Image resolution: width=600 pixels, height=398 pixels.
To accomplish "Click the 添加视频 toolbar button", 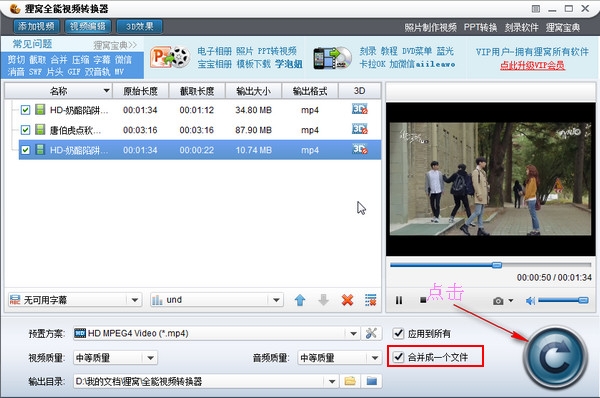I will pyautogui.click(x=37, y=26).
